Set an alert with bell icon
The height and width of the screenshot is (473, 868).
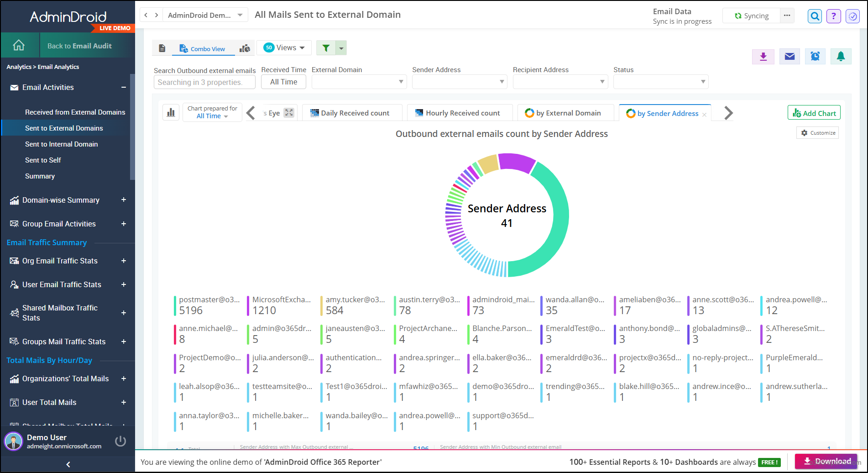[841, 57]
